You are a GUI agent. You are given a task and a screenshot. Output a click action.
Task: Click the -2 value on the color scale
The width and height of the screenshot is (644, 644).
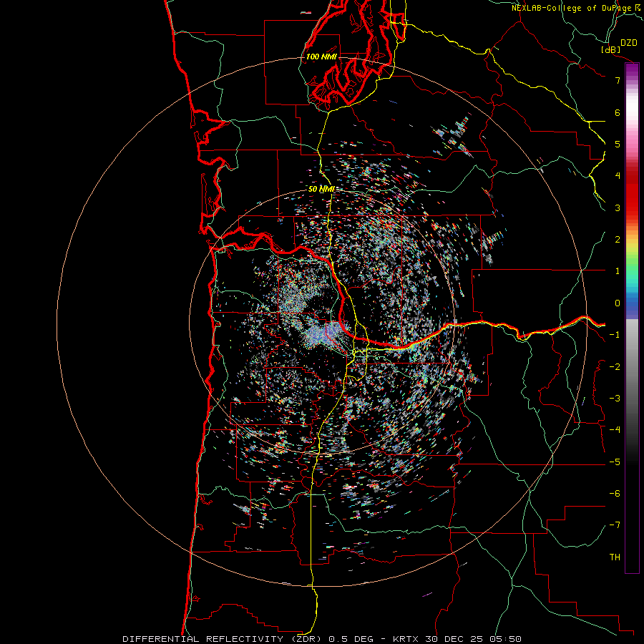(615, 367)
